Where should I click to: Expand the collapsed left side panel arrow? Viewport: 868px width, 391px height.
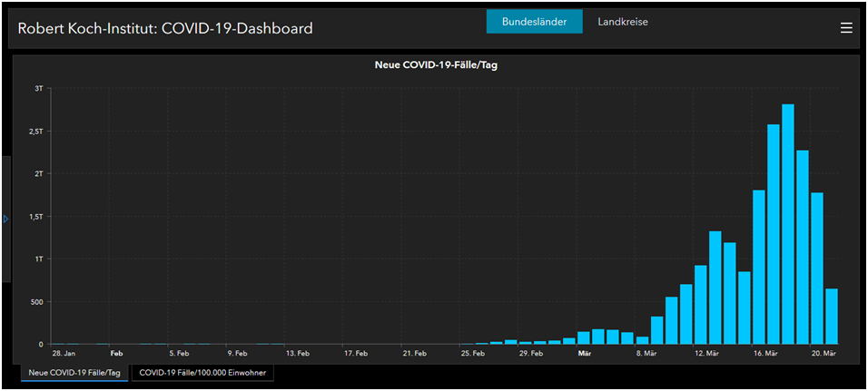coord(5,219)
